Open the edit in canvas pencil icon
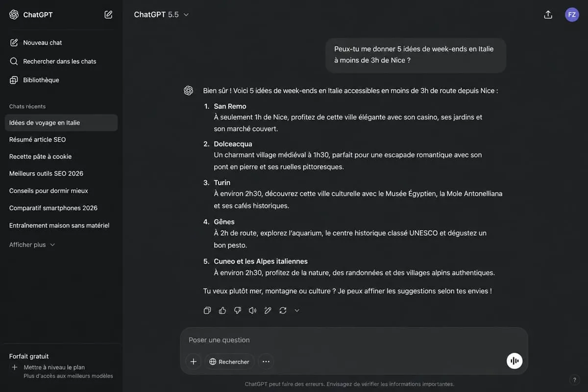The width and height of the screenshot is (588, 392). tap(268, 310)
